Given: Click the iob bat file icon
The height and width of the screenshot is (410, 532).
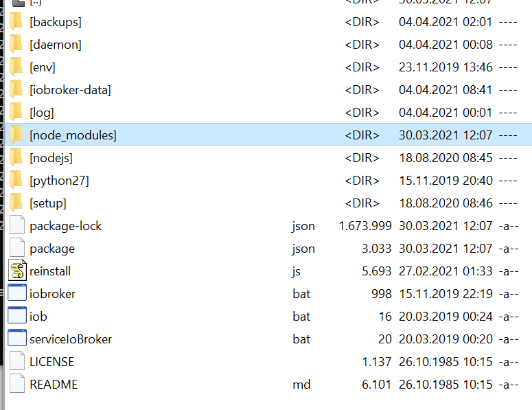Looking at the screenshot, I should [17, 316].
